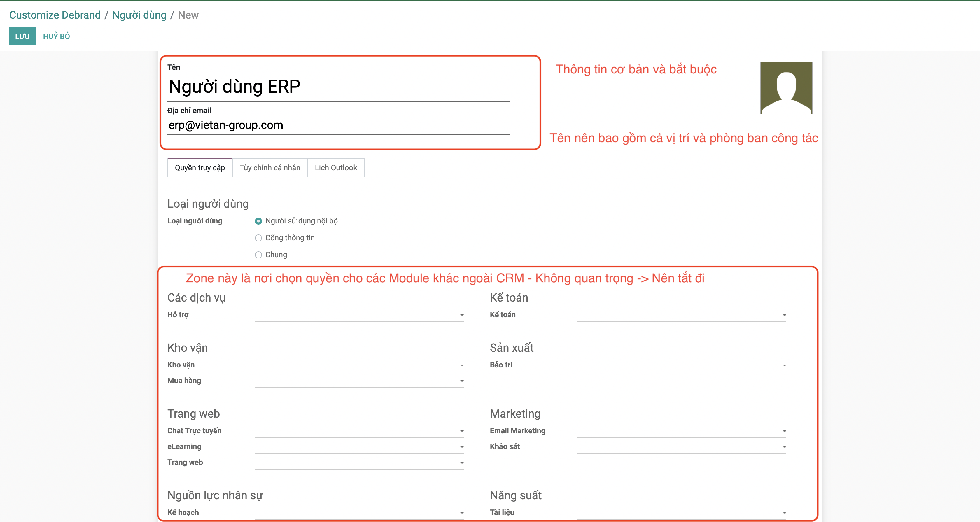
Task: Navigate to 'Người dùng' breadcrumb
Action: tap(139, 15)
